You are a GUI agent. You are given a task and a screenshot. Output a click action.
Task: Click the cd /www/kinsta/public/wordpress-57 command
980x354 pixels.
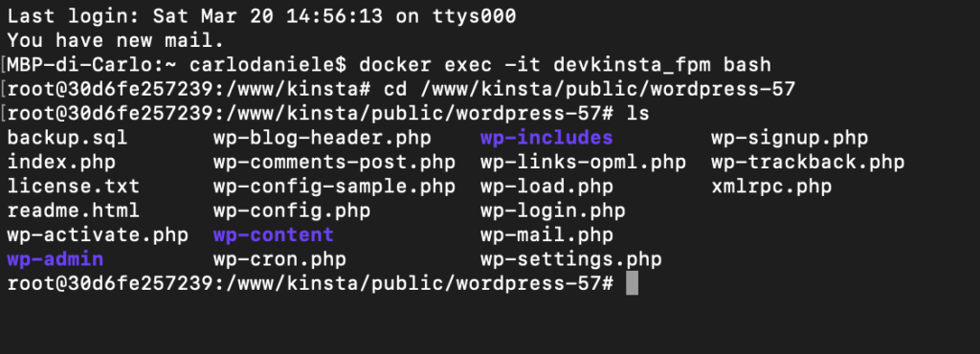589,89
